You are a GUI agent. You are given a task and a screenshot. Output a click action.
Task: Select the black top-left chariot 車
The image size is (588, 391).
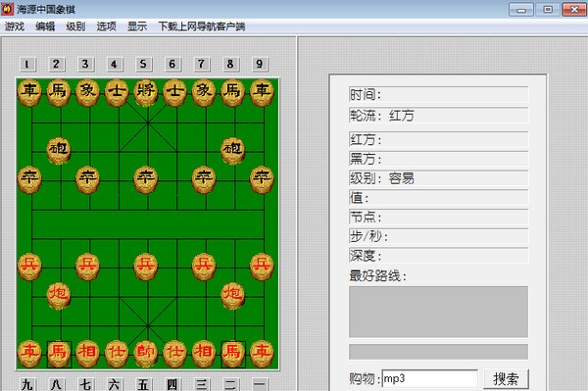click(x=29, y=92)
